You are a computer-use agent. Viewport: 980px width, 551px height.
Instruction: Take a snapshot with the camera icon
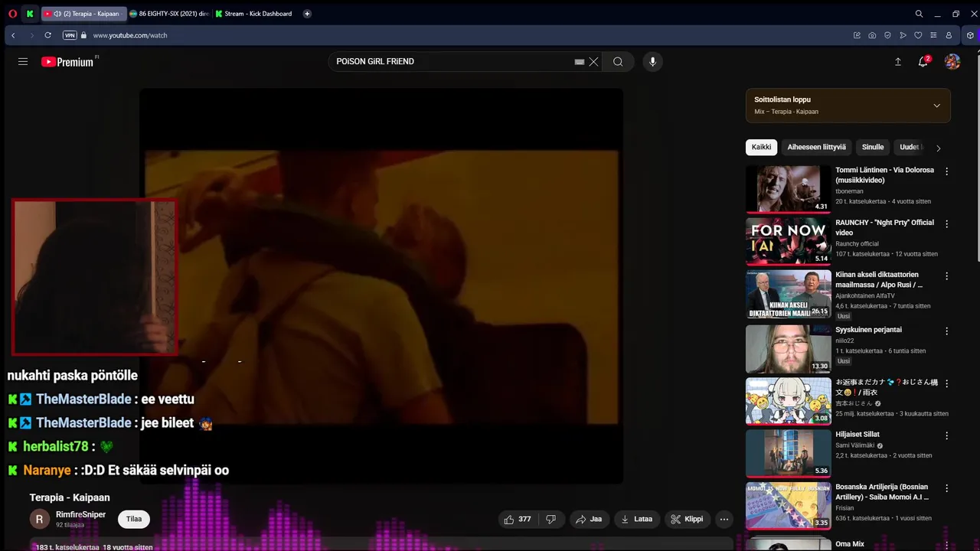click(x=872, y=35)
